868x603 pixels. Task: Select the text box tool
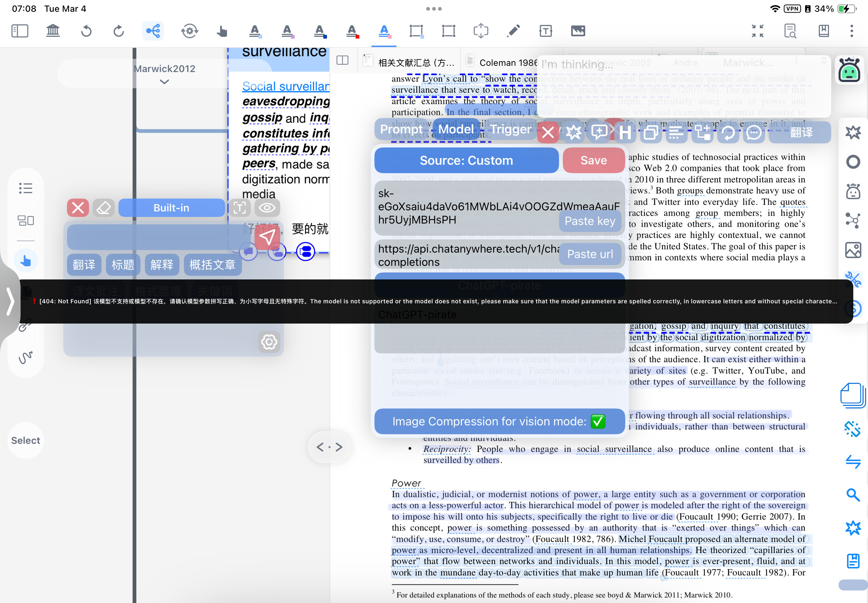545,31
